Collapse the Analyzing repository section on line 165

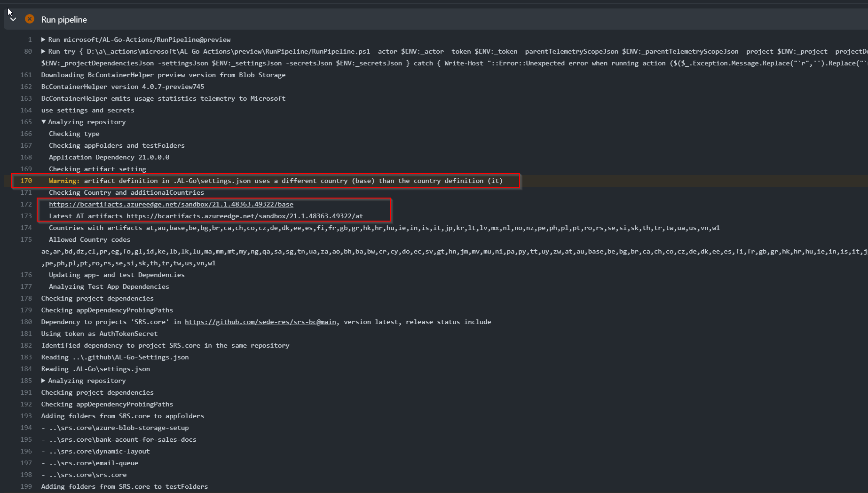click(43, 122)
